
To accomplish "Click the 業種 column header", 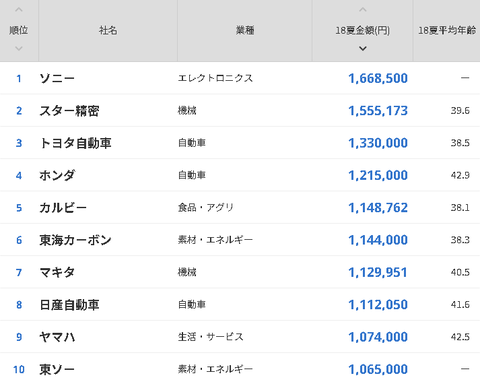I will (245, 31).
